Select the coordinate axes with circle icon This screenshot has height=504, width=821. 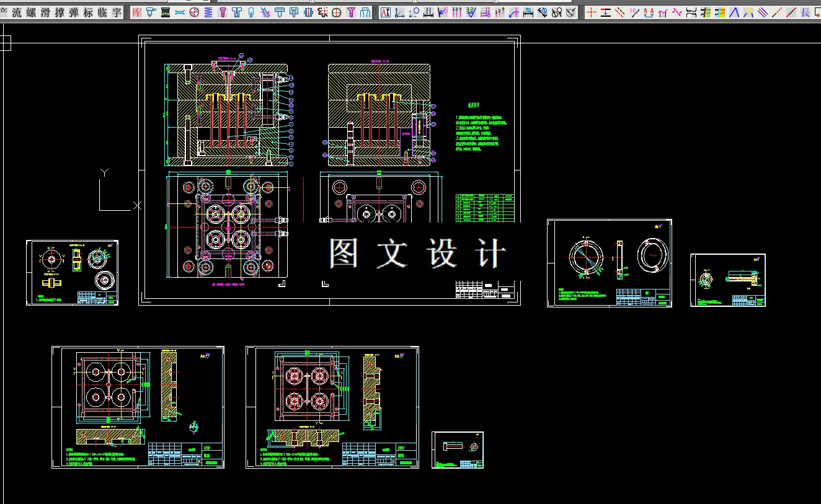pos(414,12)
